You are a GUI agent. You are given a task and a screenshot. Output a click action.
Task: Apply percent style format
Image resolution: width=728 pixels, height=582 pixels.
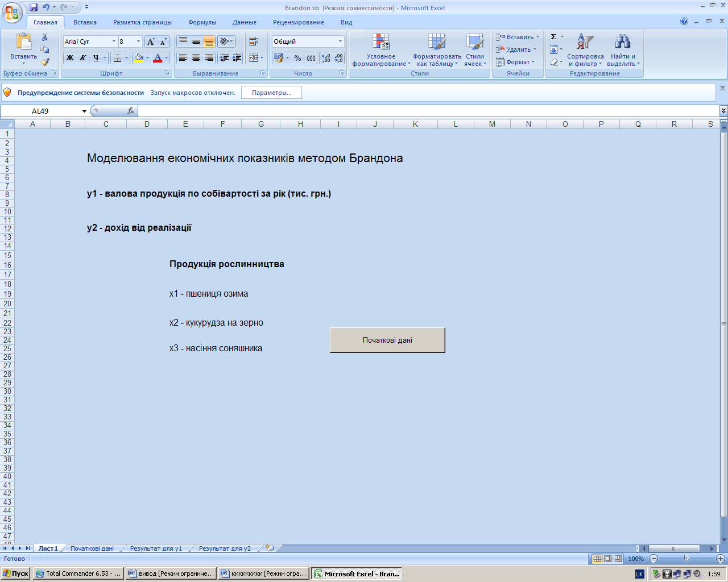pos(297,58)
